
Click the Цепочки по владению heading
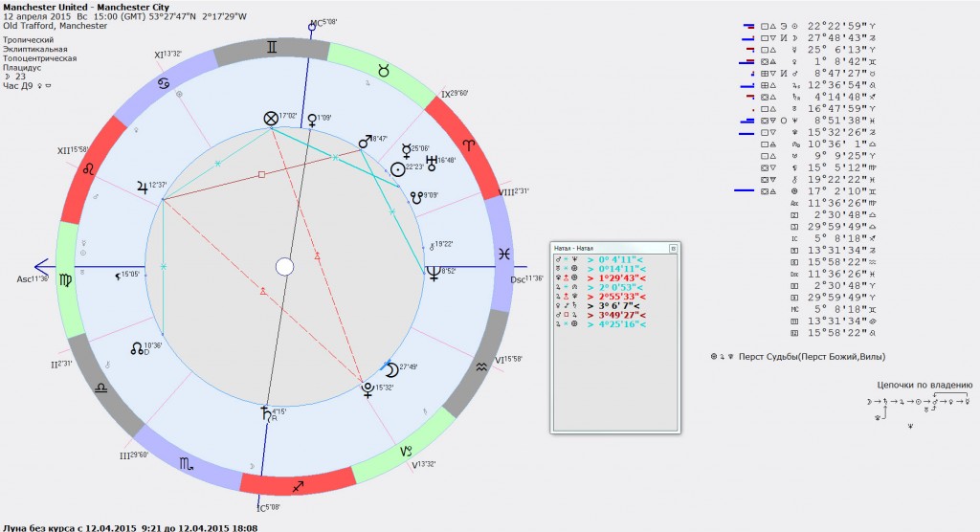[x=924, y=385]
